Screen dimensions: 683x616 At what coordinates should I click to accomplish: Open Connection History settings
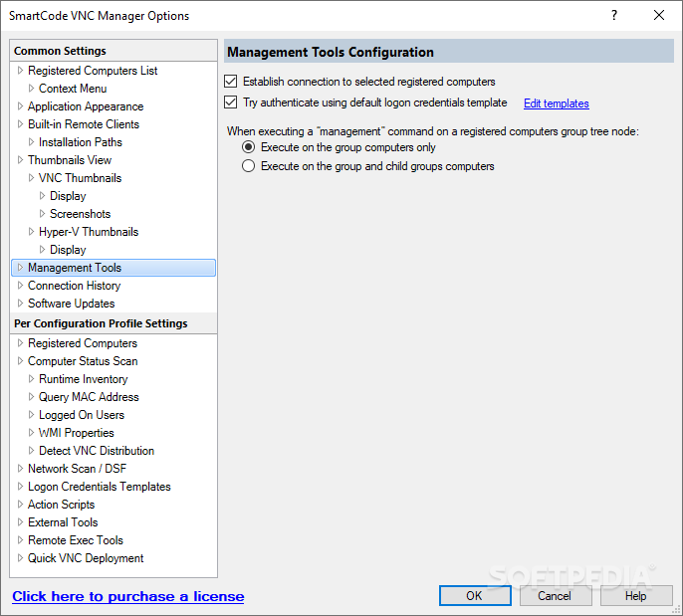(x=74, y=286)
